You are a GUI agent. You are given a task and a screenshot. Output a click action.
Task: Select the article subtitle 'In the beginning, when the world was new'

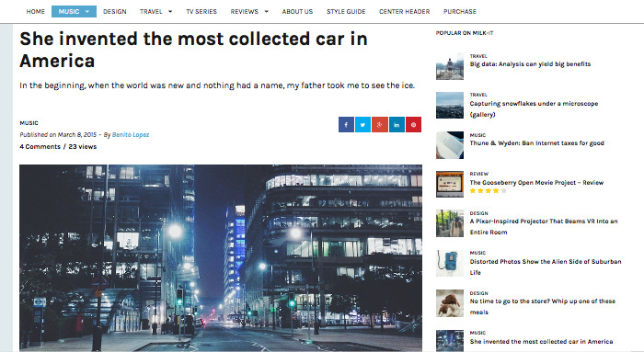(217, 85)
